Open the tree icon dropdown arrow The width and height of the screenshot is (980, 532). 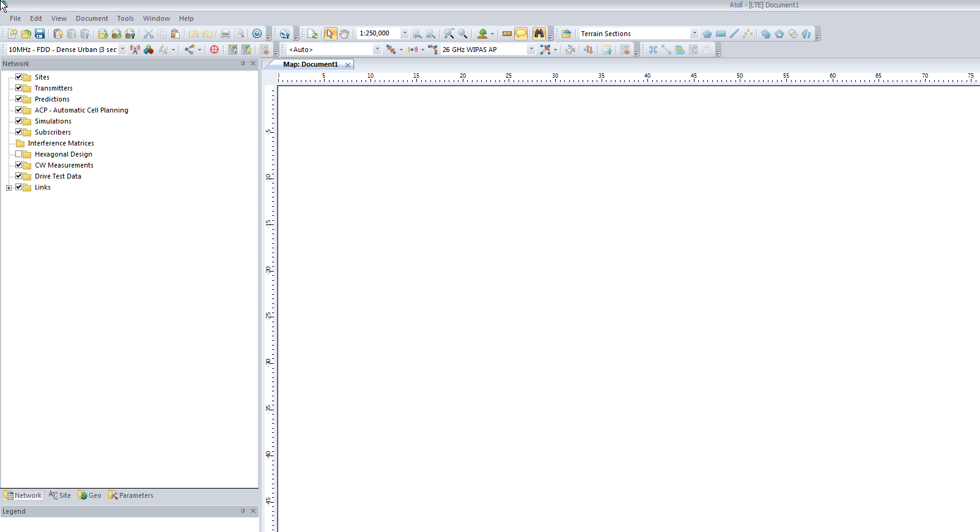(492, 34)
